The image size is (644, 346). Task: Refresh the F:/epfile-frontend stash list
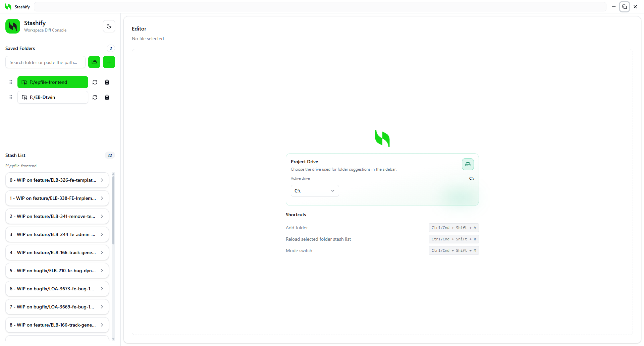(95, 82)
